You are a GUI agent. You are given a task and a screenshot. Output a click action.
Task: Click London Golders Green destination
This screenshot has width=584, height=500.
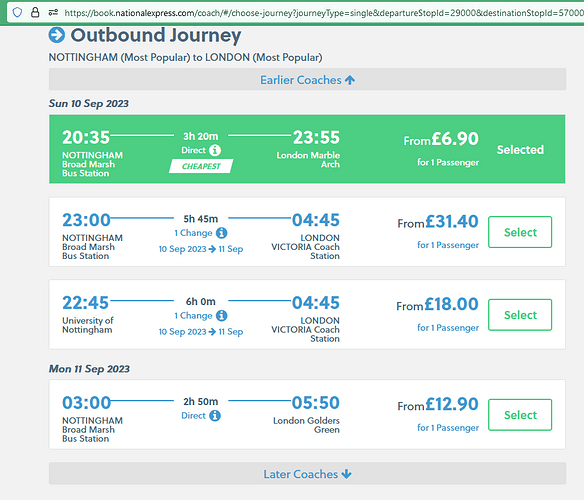click(x=306, y=425)
